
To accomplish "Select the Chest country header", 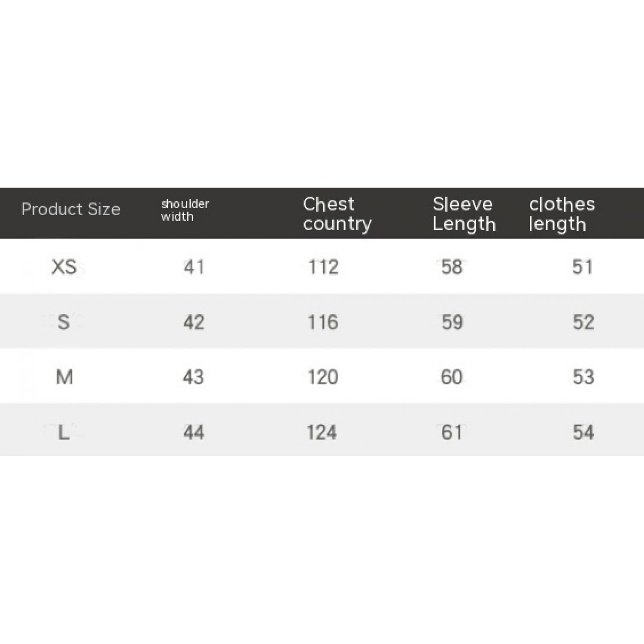I will pos(337,214).
